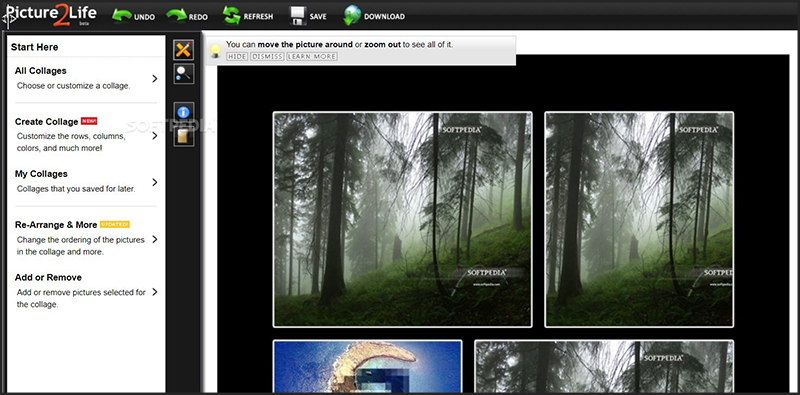Click the UNDO label in toolbar
Screen dimensions: 800x395
(144, 17)
